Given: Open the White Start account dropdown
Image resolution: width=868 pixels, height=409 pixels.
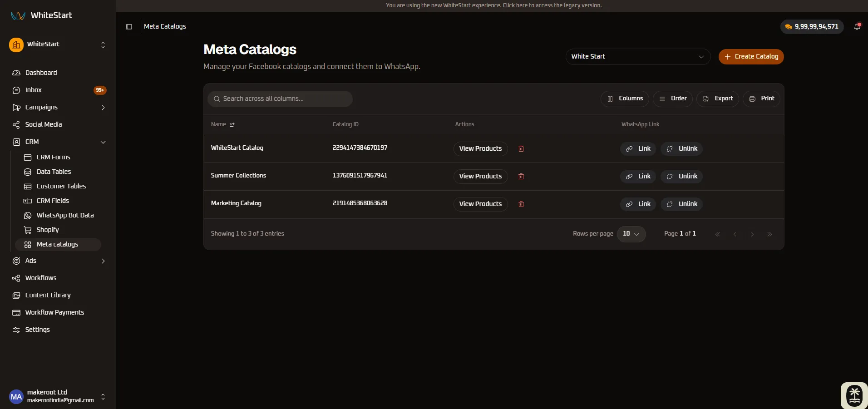Looking at the screenshot, I should (x=638, y=57).
